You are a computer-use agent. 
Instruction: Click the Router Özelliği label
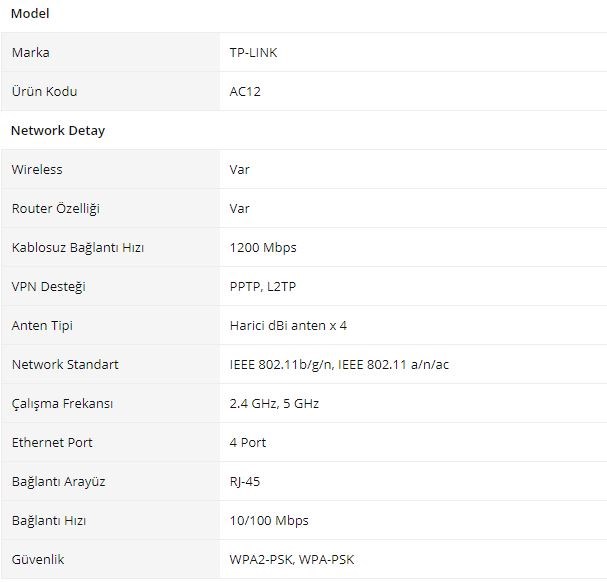56,208
